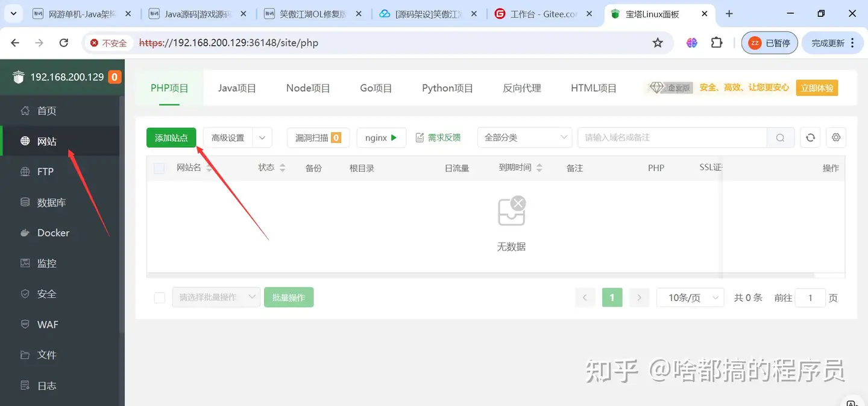Switch to the 工作台 - Gitee browser tab
This screenshot has height=406, width=868.
[x=542, y=14]
